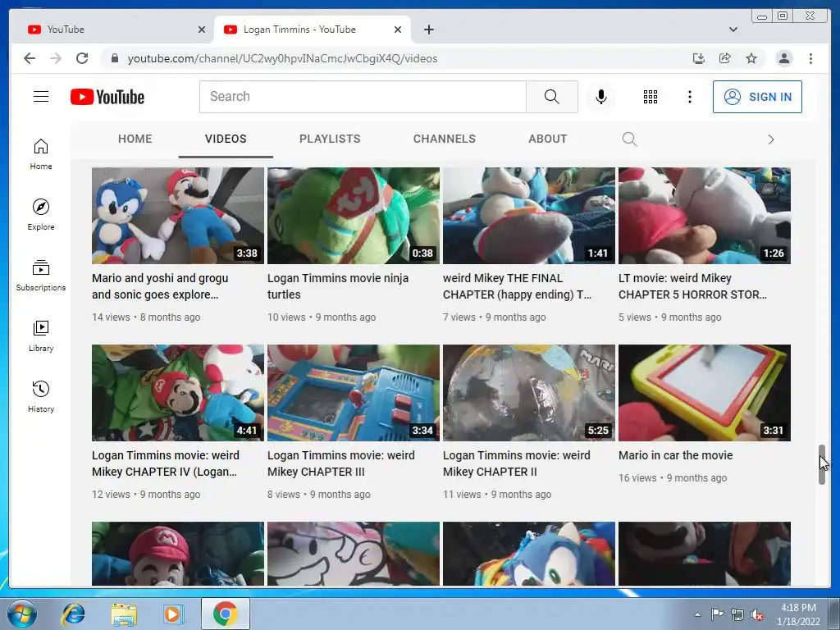The width and height of the screenshot is (840, 630).
Task: Go to Home in the sidebar
Action: (41, 154)
